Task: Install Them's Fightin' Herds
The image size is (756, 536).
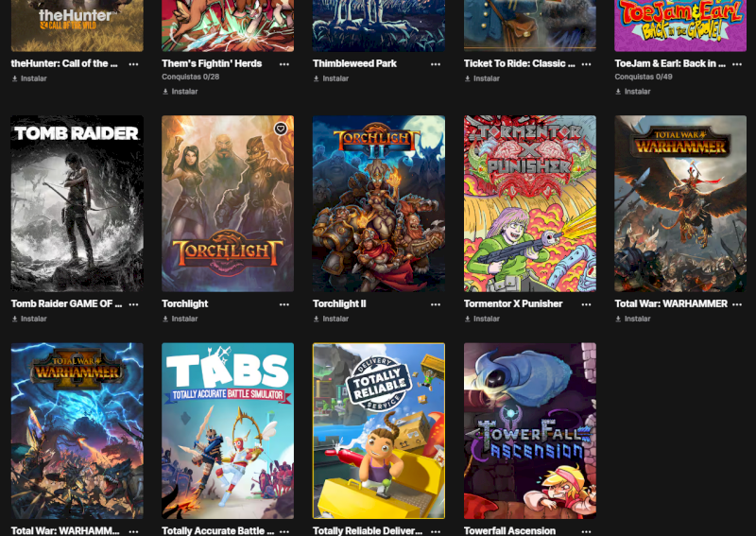Action: click(x=180, y=91)
